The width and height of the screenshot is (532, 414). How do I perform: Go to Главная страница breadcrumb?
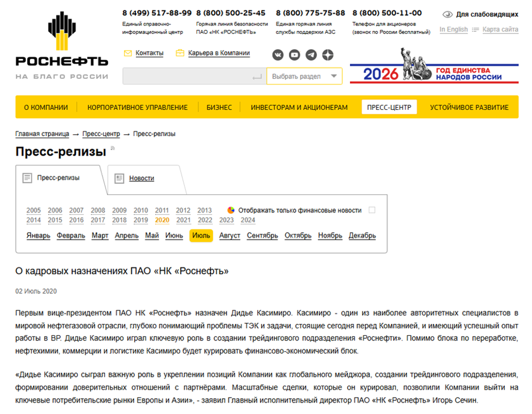point(42,134)
